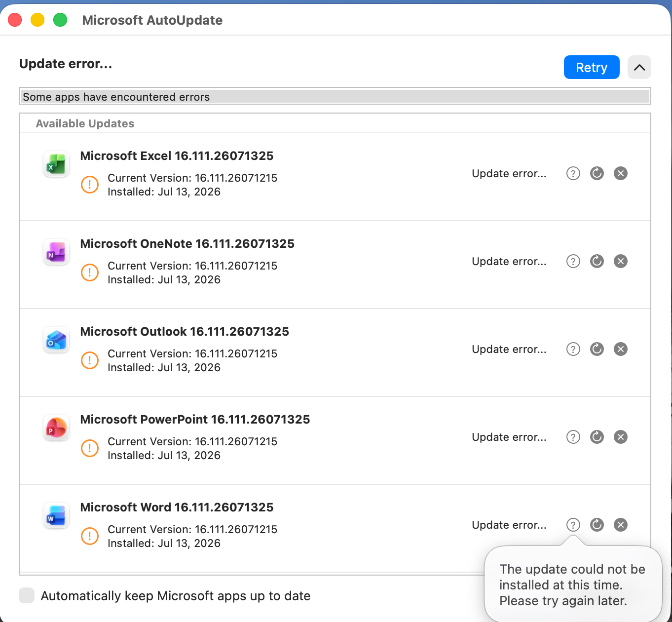The height and width of the screenshot is (622, 672).
Task: Retry the Microsoft Excel update
Action: pos(597,173)
